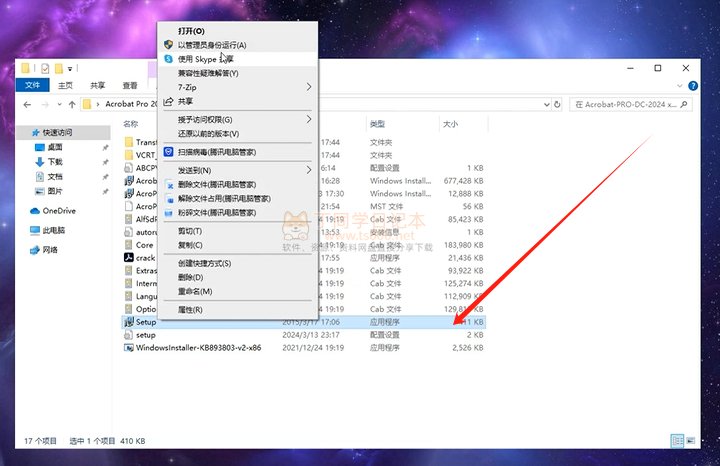This screenshot has height=466, width=720.
Task: Switch to details view in status bar
Action: pyautogui.click(x=678, y=441)
